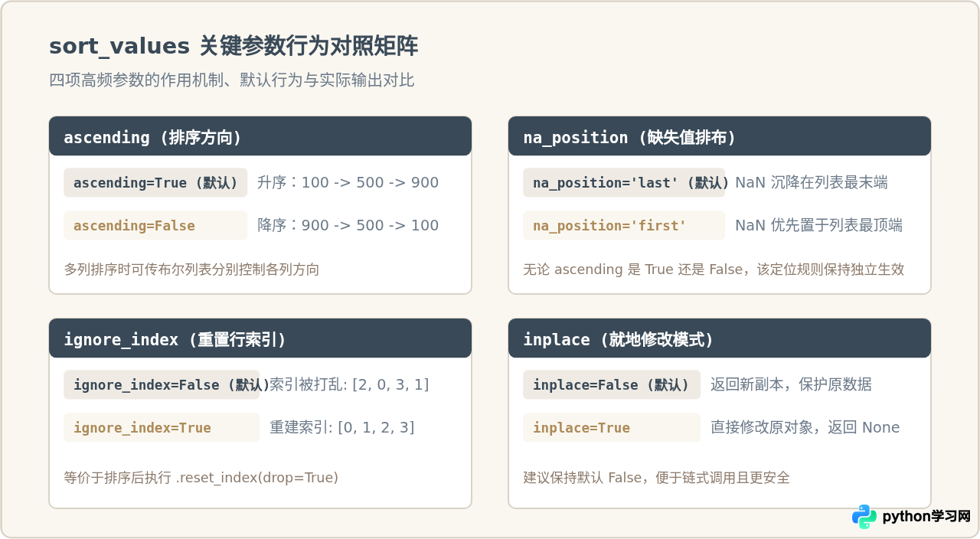This screenshot has height=539, width=980.
Task: Click the 'inplace (就地修改模式)' card header
Action: point(720,338)
